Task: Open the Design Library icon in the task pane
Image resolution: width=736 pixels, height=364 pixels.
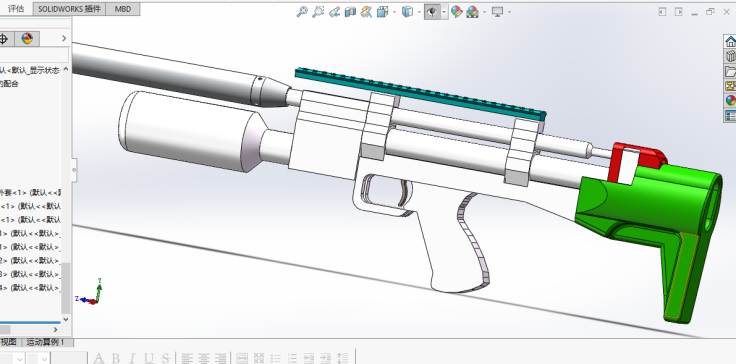Action: 730,56
